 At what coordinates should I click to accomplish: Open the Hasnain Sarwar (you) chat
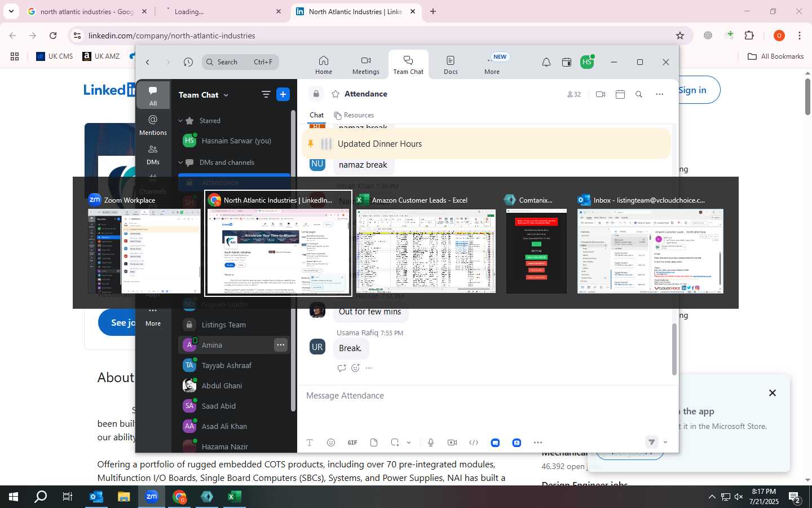(x=234, y=141)
